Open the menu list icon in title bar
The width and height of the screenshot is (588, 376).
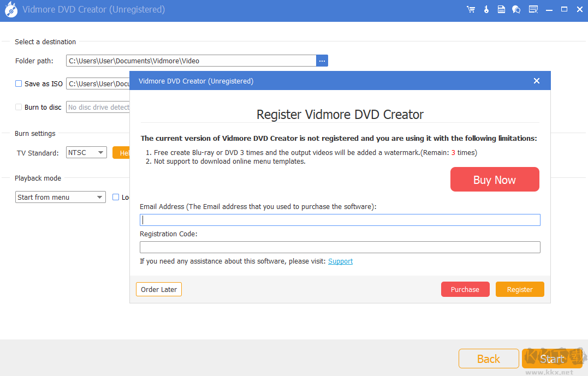533,9
